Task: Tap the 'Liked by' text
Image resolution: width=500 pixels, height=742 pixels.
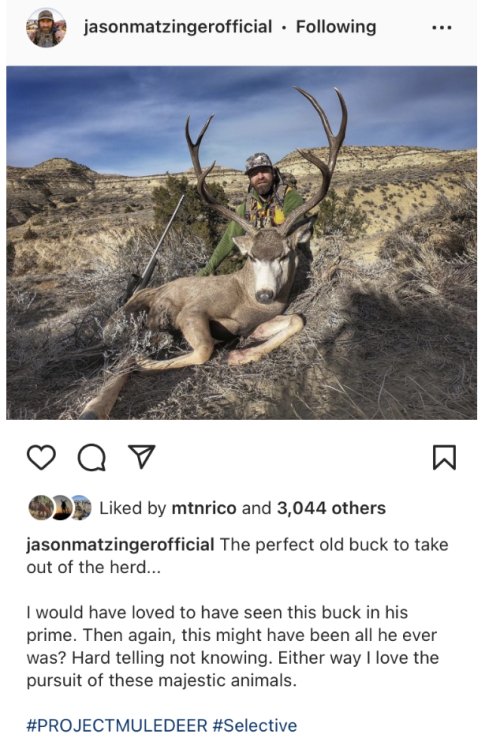Action: coord(132,508)
